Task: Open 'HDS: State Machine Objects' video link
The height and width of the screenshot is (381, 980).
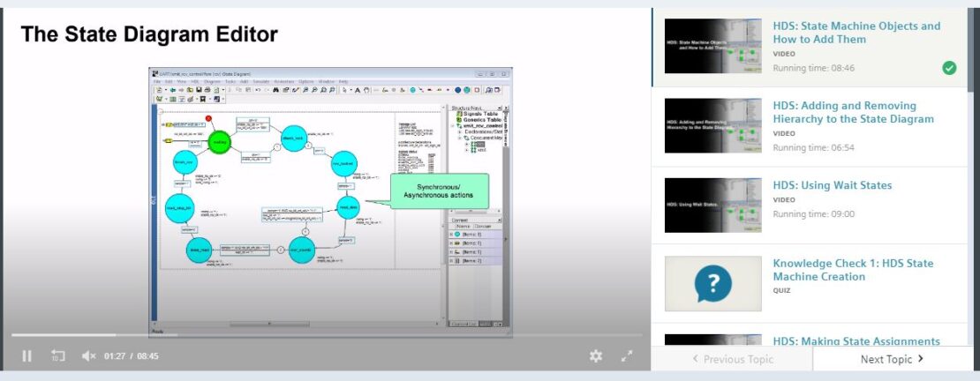Action: [x=856, y=33]
